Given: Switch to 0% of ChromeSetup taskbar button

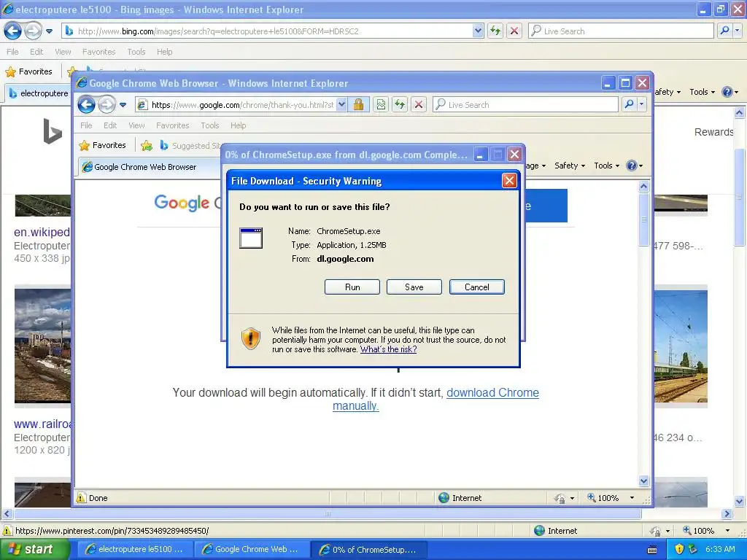Looking at the screenshot, I should click(x=368, y=549).
